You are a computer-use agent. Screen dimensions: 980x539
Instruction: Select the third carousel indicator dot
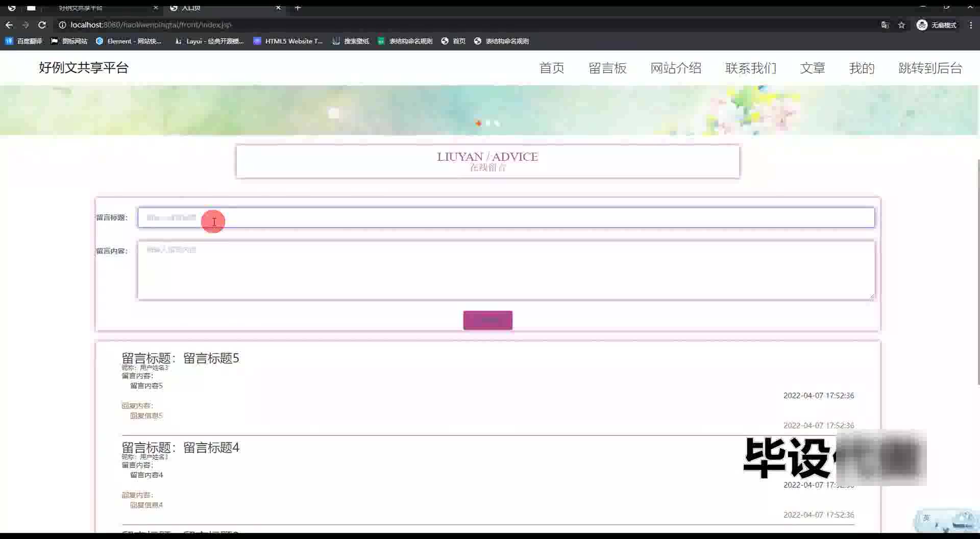(497, 123)
